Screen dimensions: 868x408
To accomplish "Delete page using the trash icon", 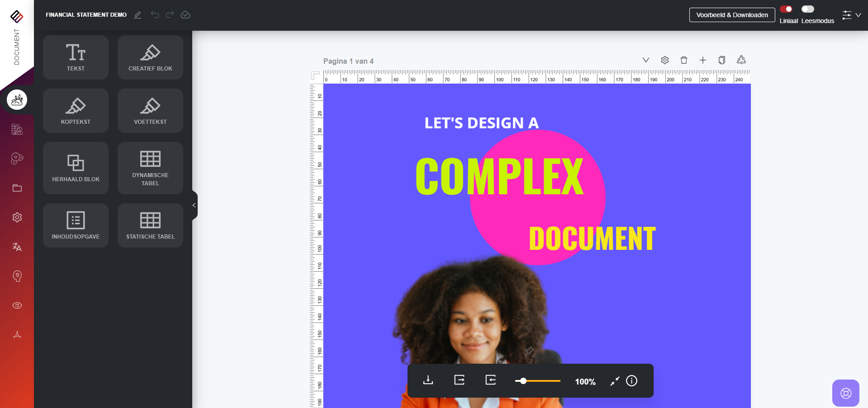I will point(683,60).
